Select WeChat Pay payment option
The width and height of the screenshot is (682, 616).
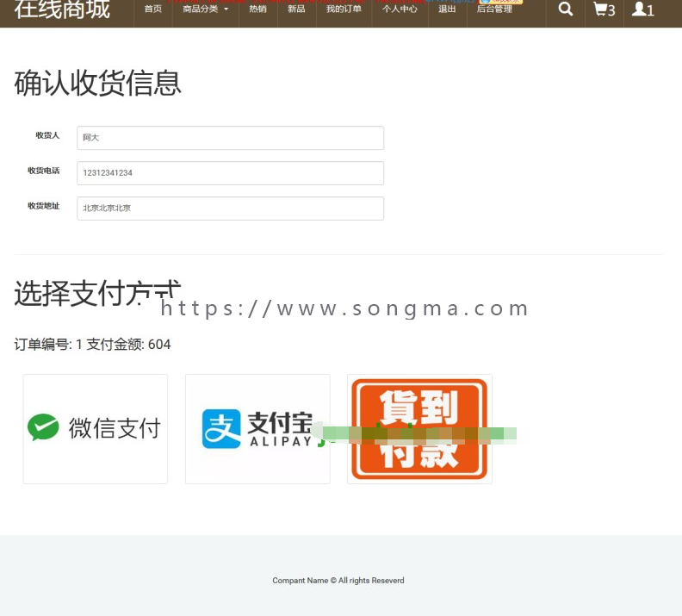pos(96,428)
